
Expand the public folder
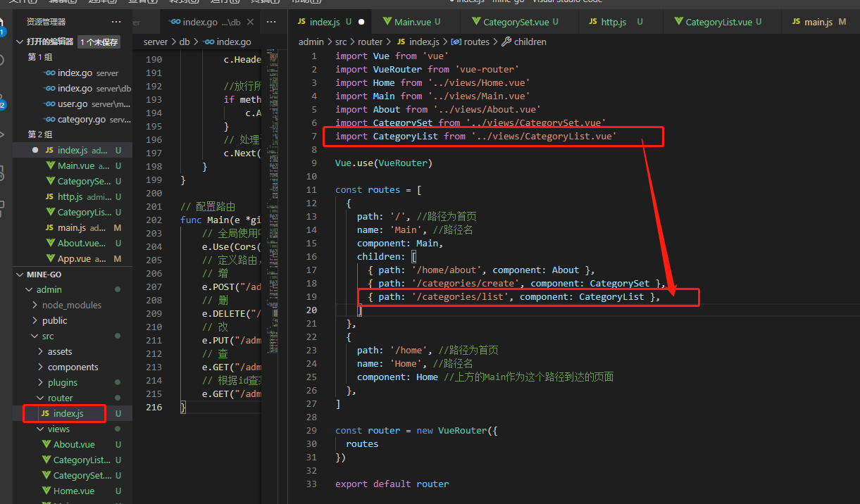[x=36, y=321]
